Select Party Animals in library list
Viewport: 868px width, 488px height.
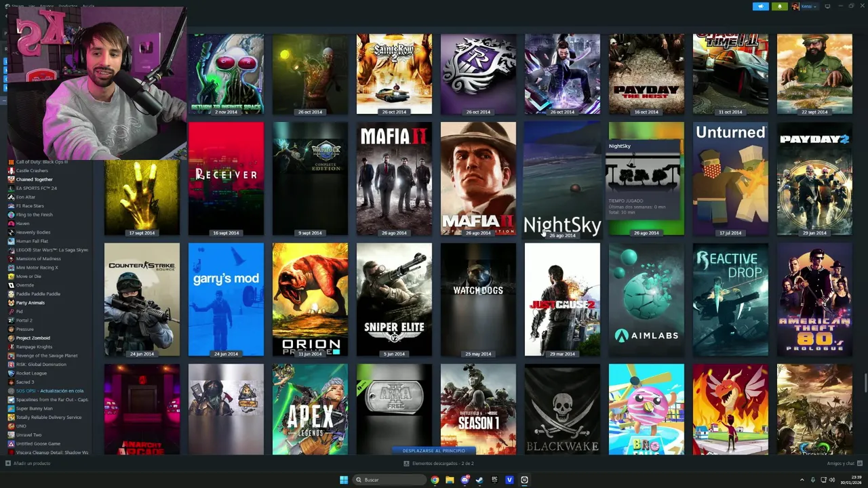pos(30,302)
